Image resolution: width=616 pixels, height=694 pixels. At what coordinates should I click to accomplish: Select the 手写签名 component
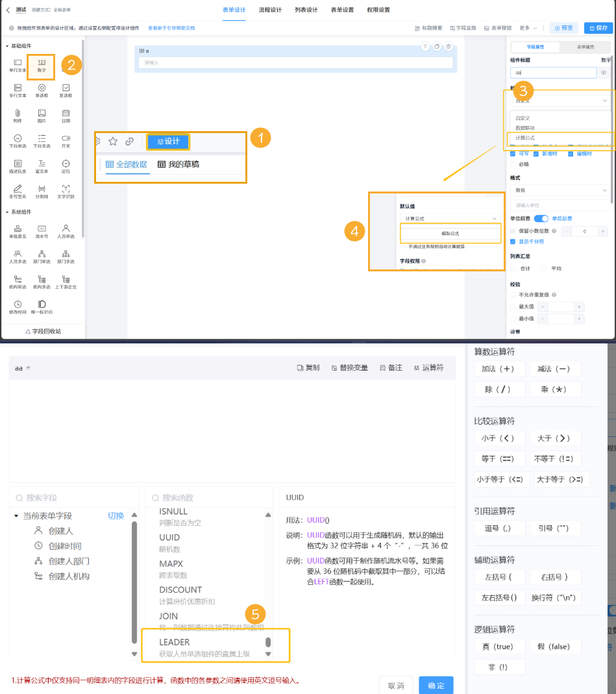point(18,193)
